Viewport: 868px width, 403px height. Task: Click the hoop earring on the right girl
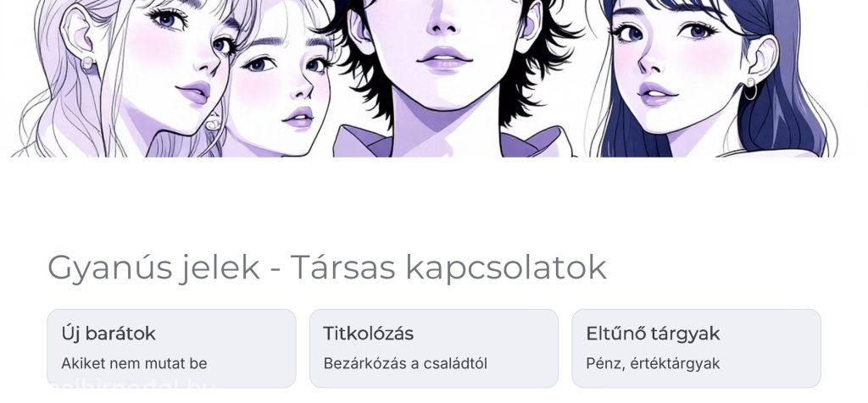coord(750,88)
